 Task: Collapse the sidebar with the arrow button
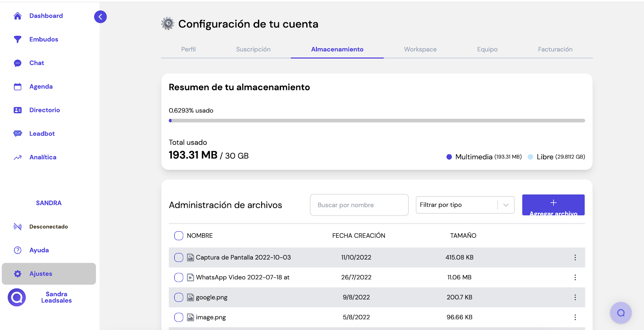(100, 17)
